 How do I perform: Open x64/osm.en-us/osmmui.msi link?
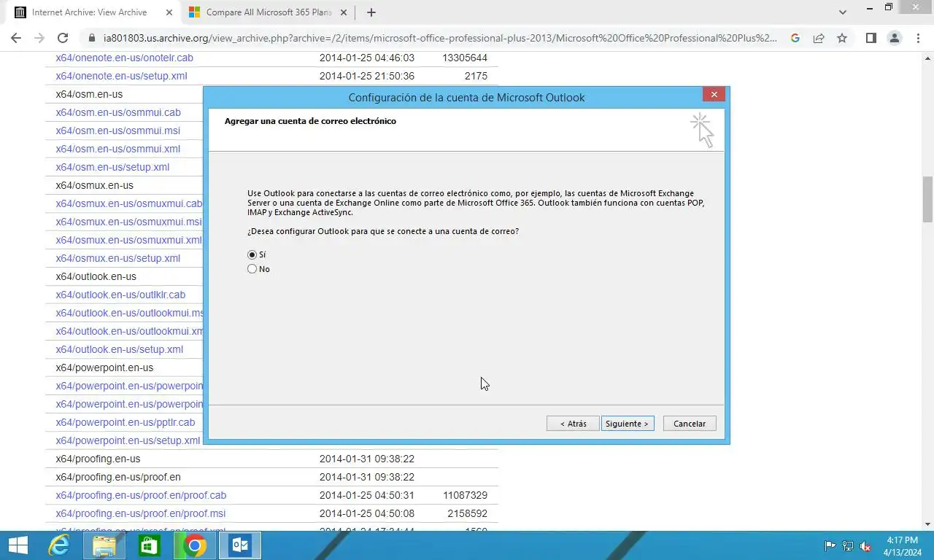[117, 131]
